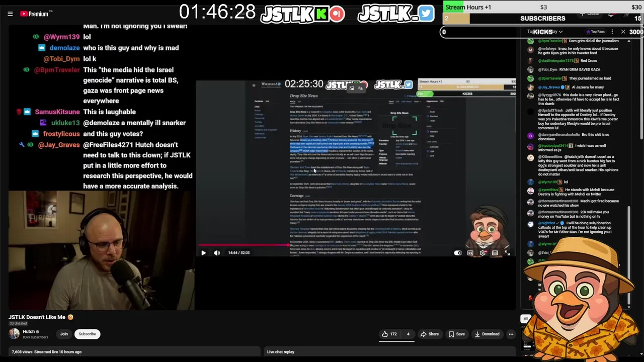This screenshot has width=644, height=362.
Task: Click the Unlisted badge under the title
Action: 18,324
